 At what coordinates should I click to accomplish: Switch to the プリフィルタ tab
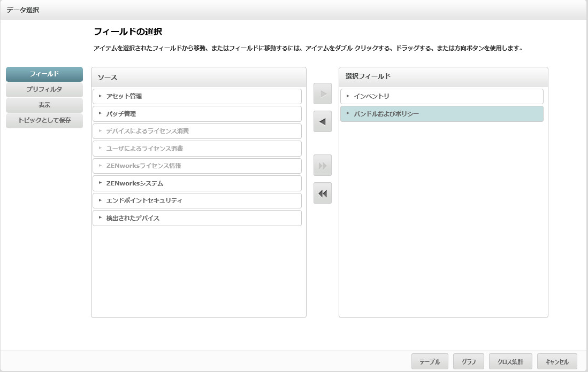pos(44,90)
